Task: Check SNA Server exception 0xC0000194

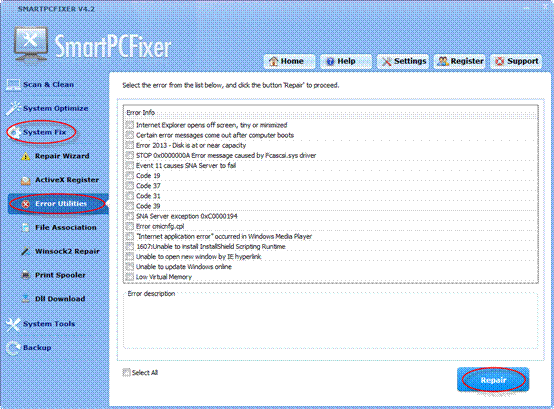Action: tap(130, 216)
